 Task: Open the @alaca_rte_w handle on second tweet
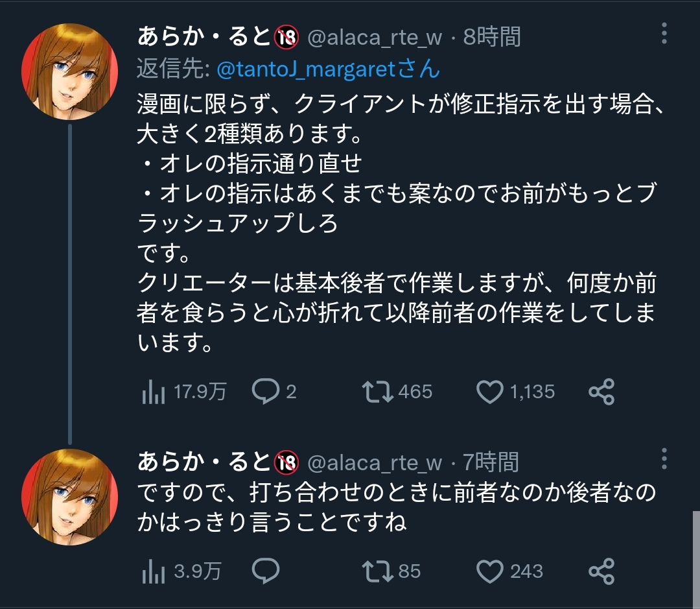(x=374, y=463)
